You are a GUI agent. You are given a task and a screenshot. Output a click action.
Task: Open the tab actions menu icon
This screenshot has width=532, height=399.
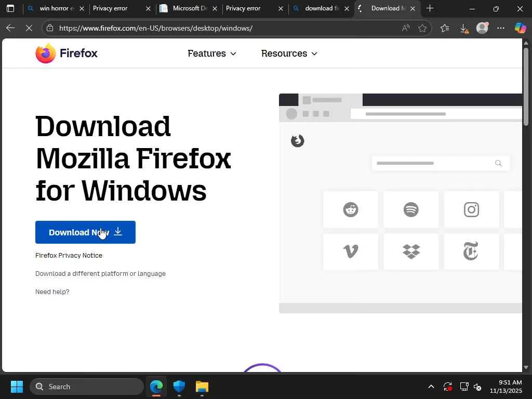pos(10,8)
